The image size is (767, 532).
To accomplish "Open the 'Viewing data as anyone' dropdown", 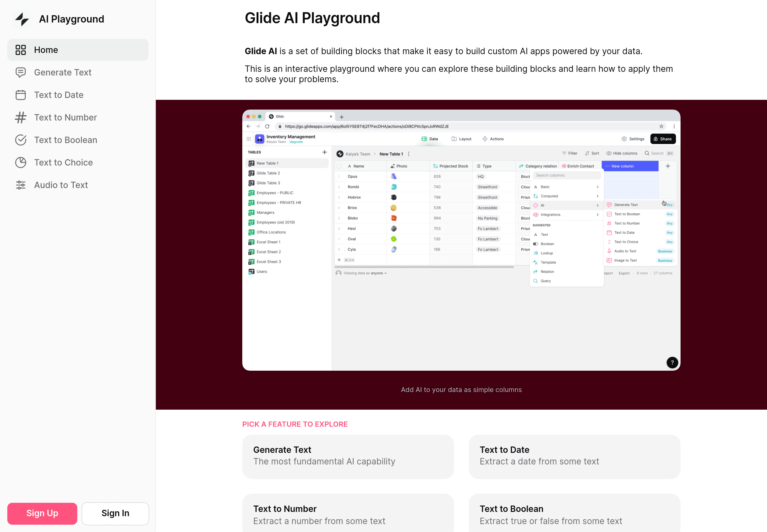I will coord(361,273).
